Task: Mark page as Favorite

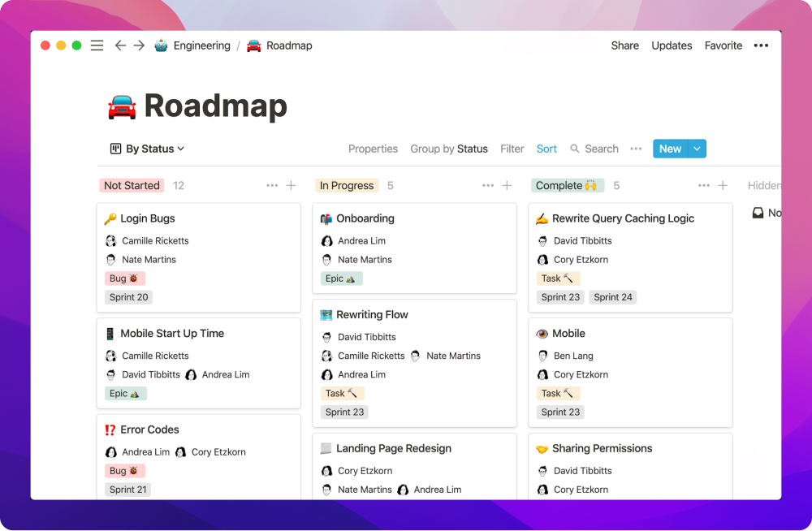Action: 723,45
